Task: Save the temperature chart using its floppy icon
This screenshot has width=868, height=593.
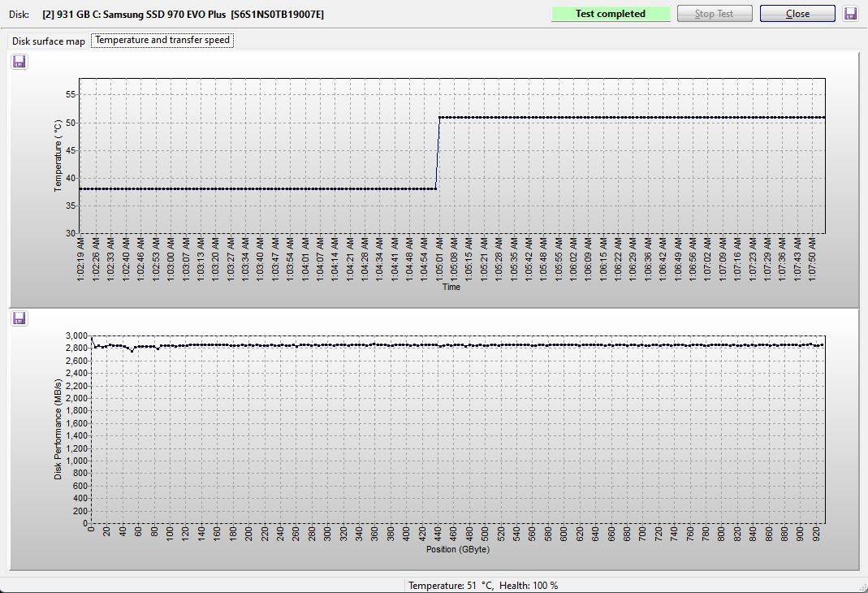Action: 19,62
